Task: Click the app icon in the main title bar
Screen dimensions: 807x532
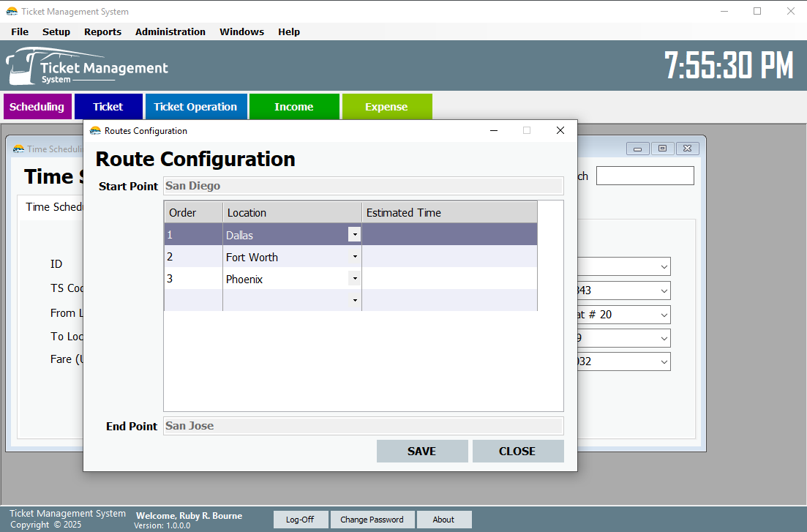Action: [11, 11]
